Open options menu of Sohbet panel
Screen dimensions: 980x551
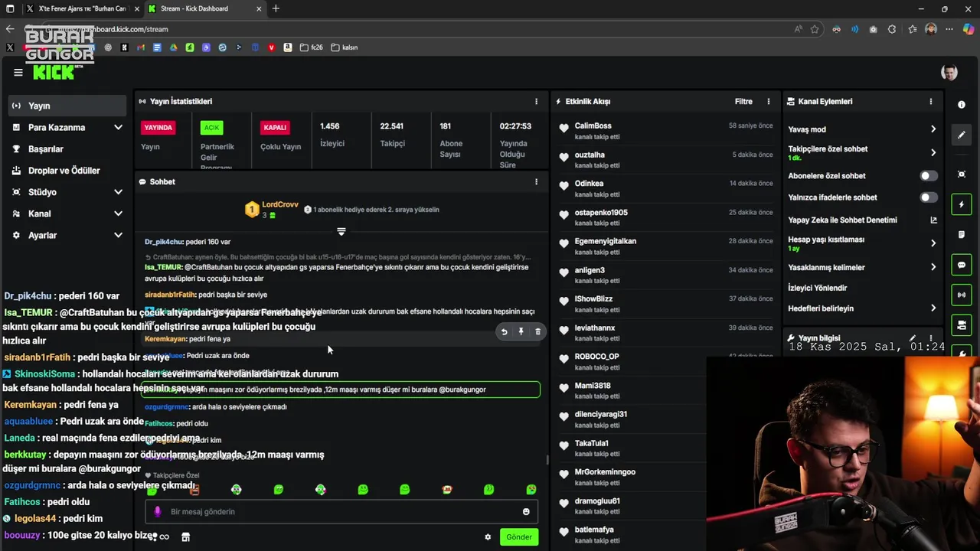536,182
